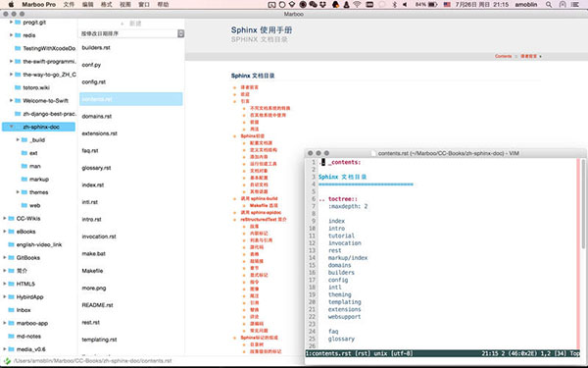Open Spotlight search magnifier icon
Viewport: 588px width, 368px height.
point(549,5)
